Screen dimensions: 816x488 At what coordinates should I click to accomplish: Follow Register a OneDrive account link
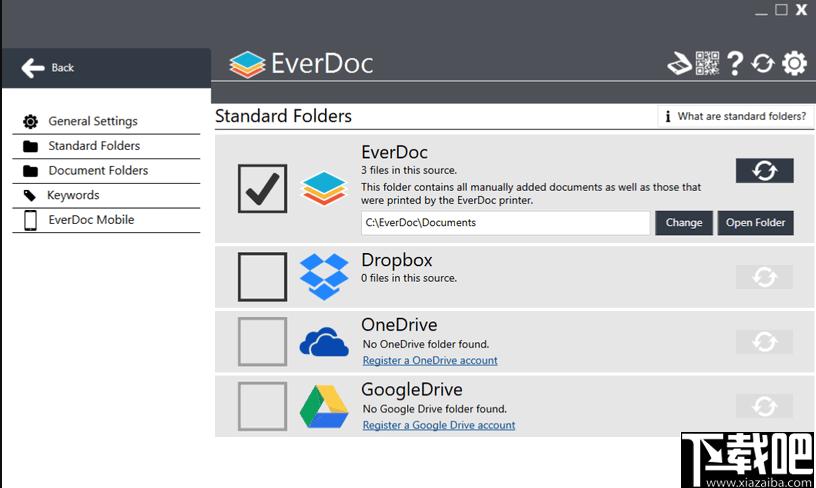coord(430,360)
